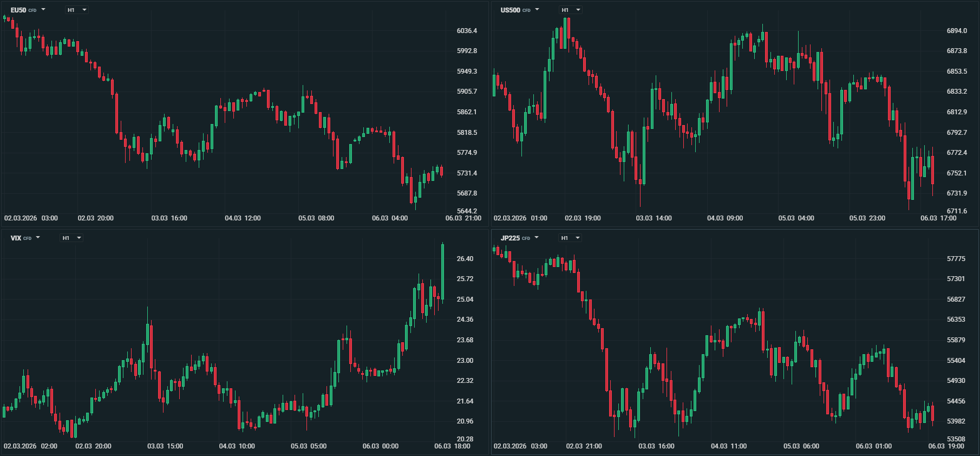Expand the H1 timeframe menu on VIX chart
This screenshot has height=456, width=980.
pos(71,238)
